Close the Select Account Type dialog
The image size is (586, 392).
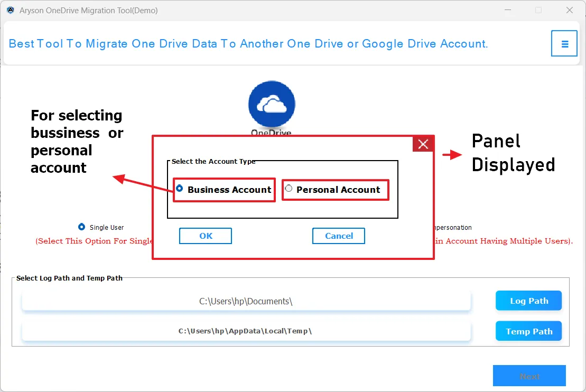pos(423,143)
